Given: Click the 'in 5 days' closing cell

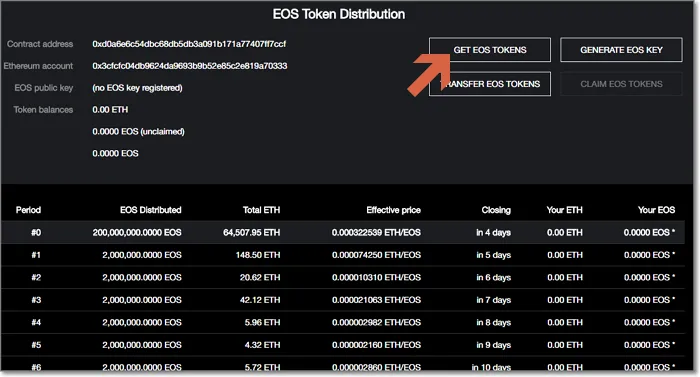Looking at the screenshot, I should click(493, 255).
